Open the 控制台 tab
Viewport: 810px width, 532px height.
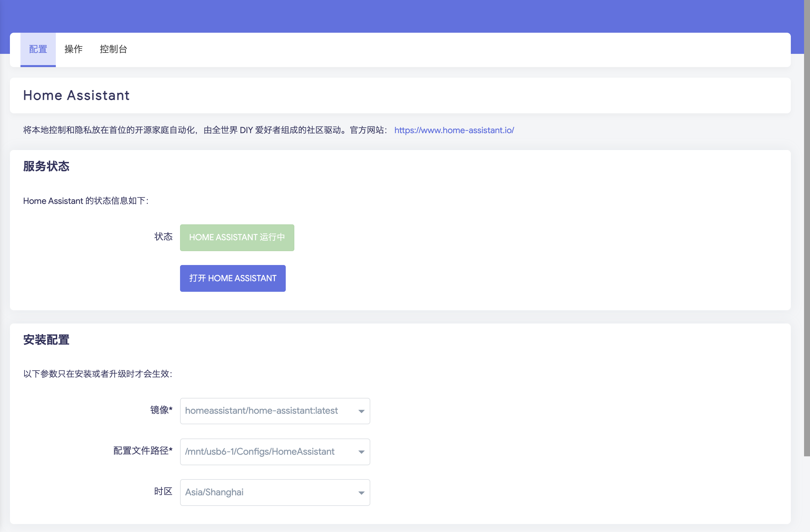pyautogui.click(x=113, y=49)
